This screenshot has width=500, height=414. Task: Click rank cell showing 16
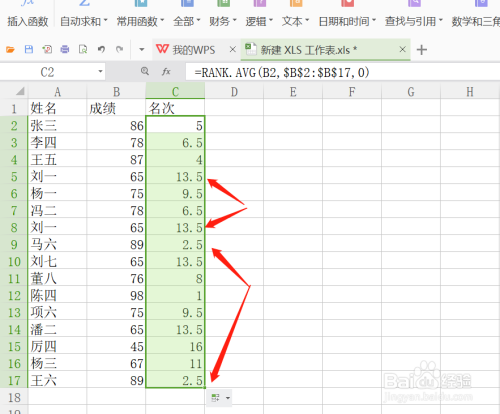pyautogui.click(x=175, y=346)
